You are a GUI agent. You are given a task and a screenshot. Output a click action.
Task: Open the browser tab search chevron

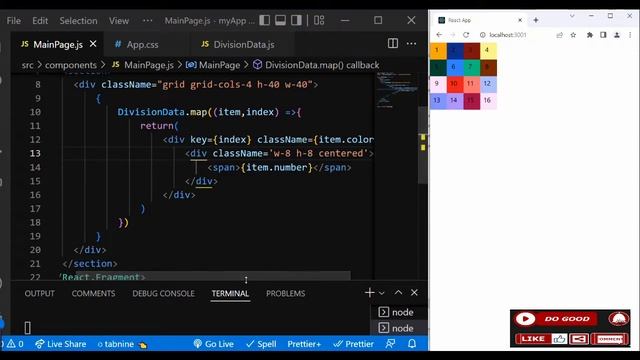(x=572, y=16)
